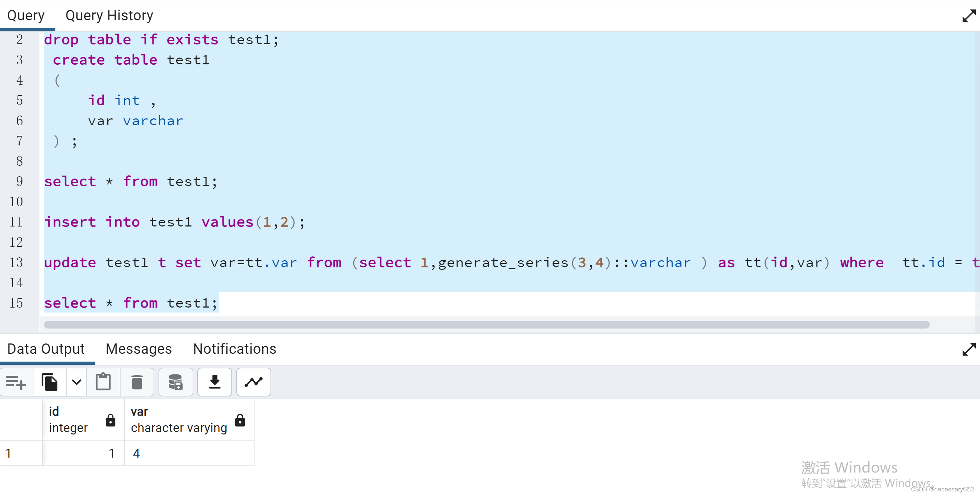This screenshot has height=496, width=980.
Task: Click the Copy icon in the output toolbar
Action: pos(49,382)
